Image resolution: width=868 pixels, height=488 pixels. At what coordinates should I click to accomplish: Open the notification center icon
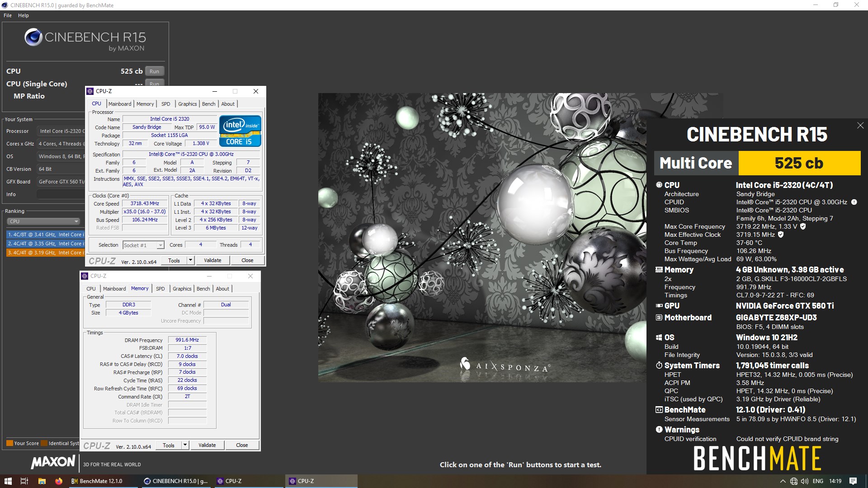coord(853,481)
